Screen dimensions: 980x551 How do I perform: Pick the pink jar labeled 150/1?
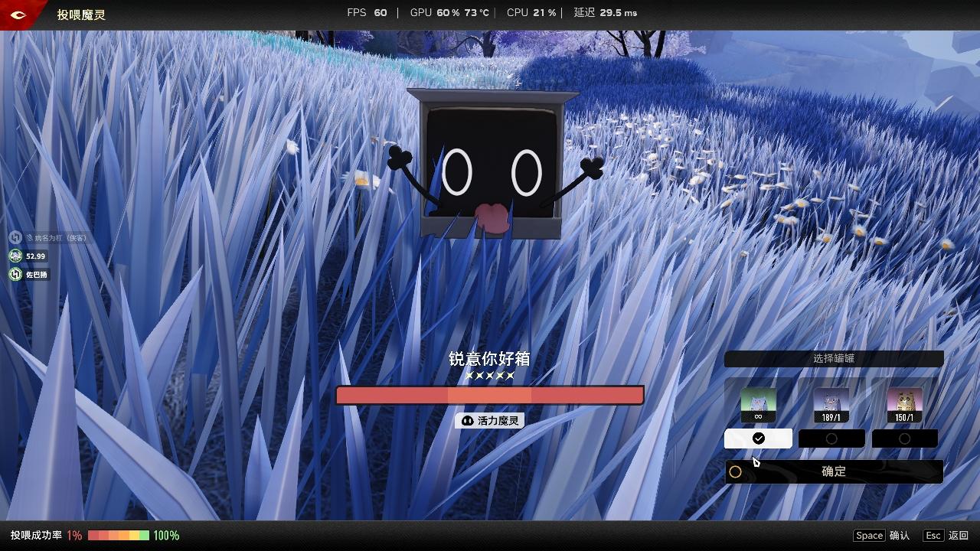pos(904,402)
